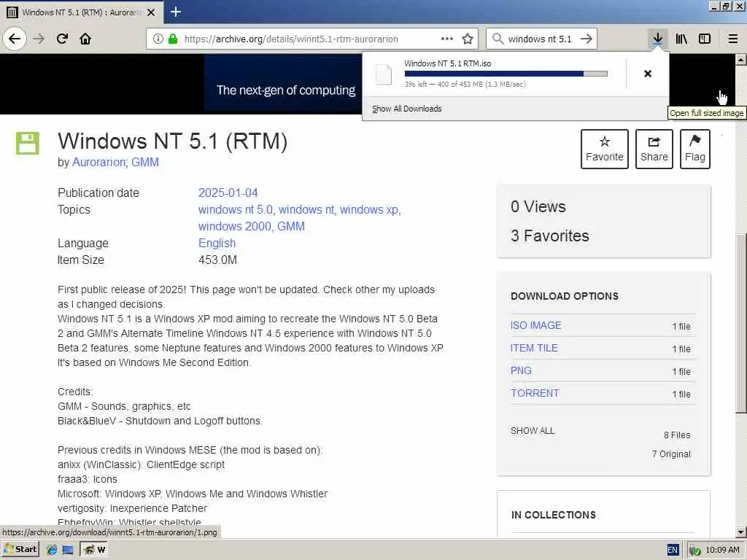747x560 pixels.
Task: Click the English language link
Action: click(217, 244)
